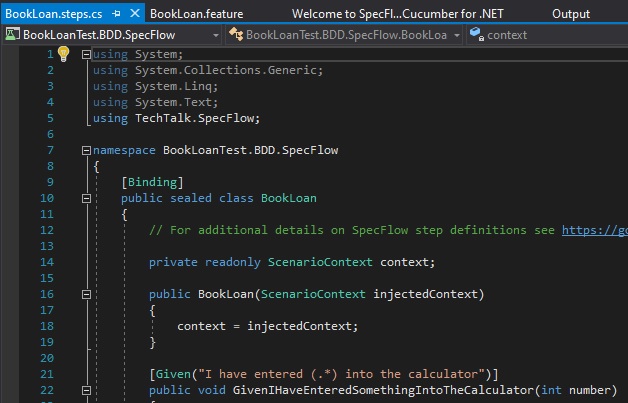This screenshot has width=628, height=403.
Task: Click "System.Collections.Generic" on line 2
Action: 226,70
